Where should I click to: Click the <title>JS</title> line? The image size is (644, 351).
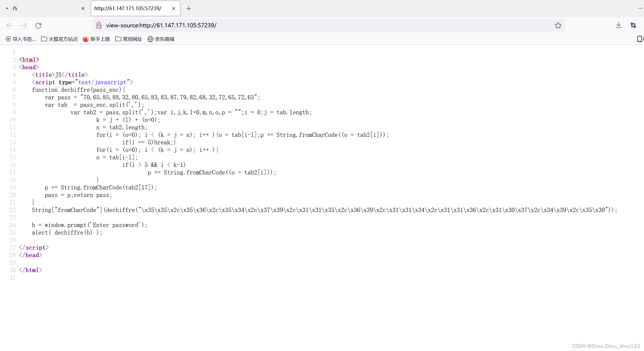[60, 75]
